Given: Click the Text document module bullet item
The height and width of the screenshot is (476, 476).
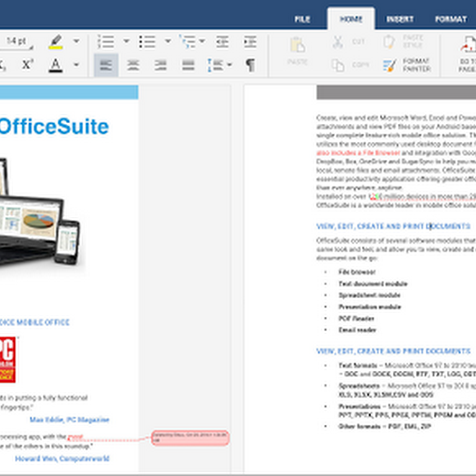Looking at the screenshot, I should click(373, 283).
